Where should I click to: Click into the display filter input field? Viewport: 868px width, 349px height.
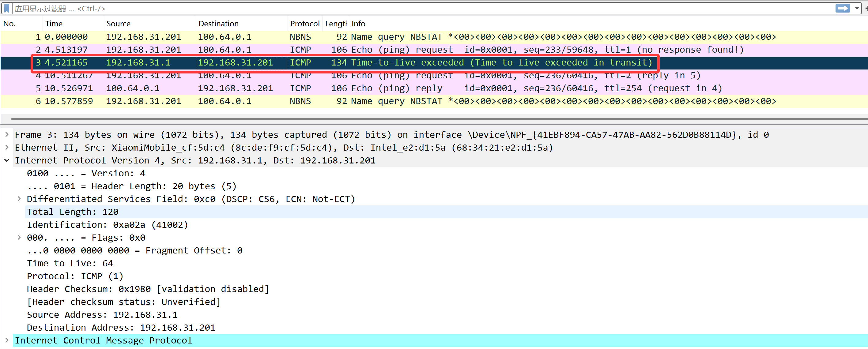(x=404, y=8)
